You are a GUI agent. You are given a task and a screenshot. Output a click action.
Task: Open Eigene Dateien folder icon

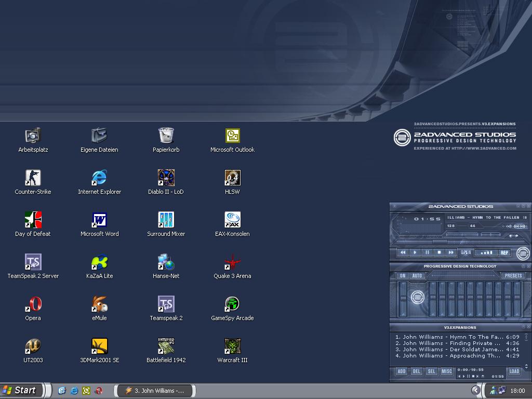click(99, 140)
